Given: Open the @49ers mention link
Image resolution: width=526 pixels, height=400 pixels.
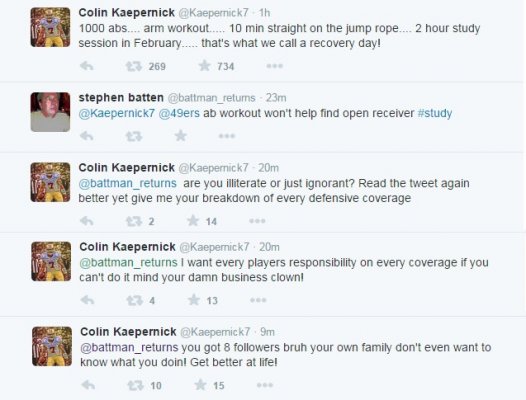Looking at the screenshot, I should [x=179, y=113].
